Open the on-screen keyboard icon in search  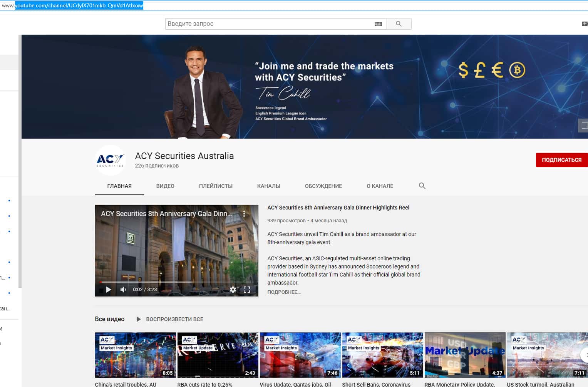(x=378, y=24)
